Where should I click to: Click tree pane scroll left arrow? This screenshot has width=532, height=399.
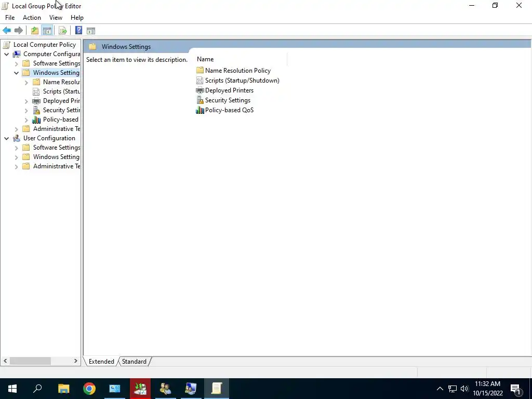point(5,361)
